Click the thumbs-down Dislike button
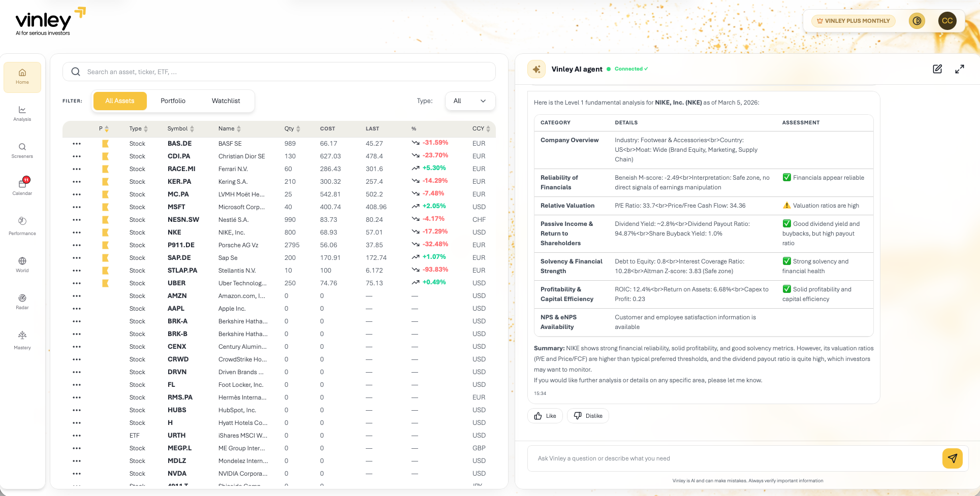Screen dimensions: 980x496 click(x=588, y=416)
